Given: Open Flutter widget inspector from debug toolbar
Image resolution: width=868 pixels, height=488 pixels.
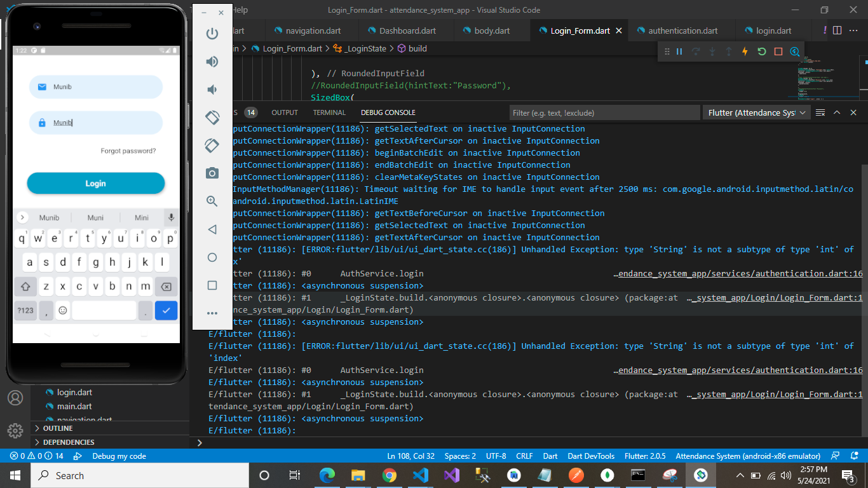Looking at the screenshot, I should point(795,51).
